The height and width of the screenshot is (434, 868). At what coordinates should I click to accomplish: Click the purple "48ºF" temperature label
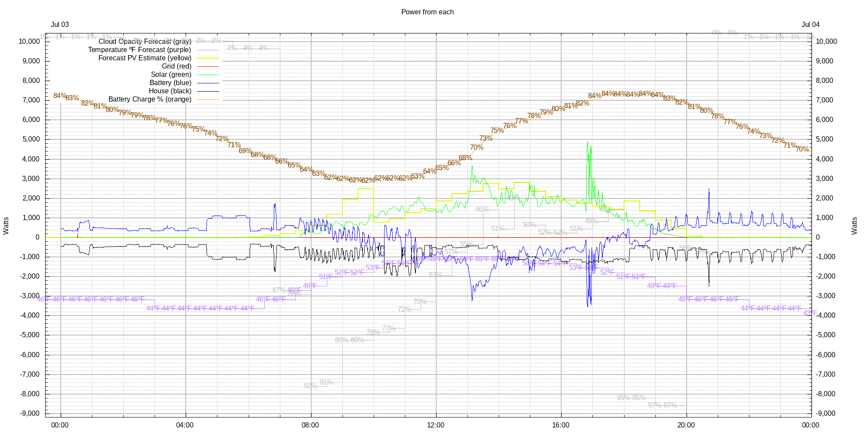[294, 290]
